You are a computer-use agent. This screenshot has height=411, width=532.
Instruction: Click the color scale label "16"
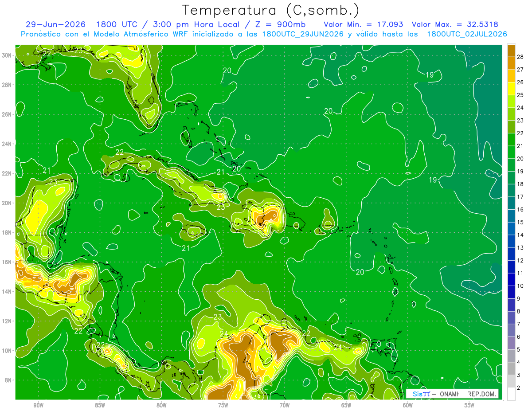point(520,209)
